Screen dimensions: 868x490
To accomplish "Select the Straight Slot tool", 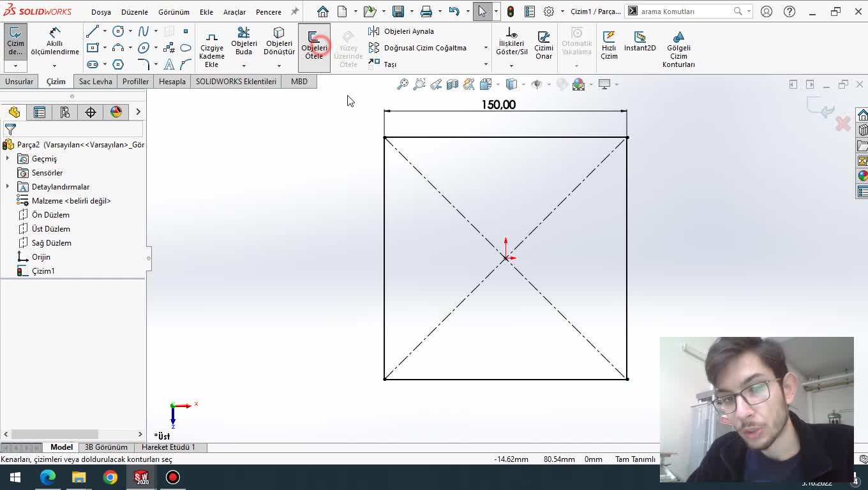I will pos(93,64).
